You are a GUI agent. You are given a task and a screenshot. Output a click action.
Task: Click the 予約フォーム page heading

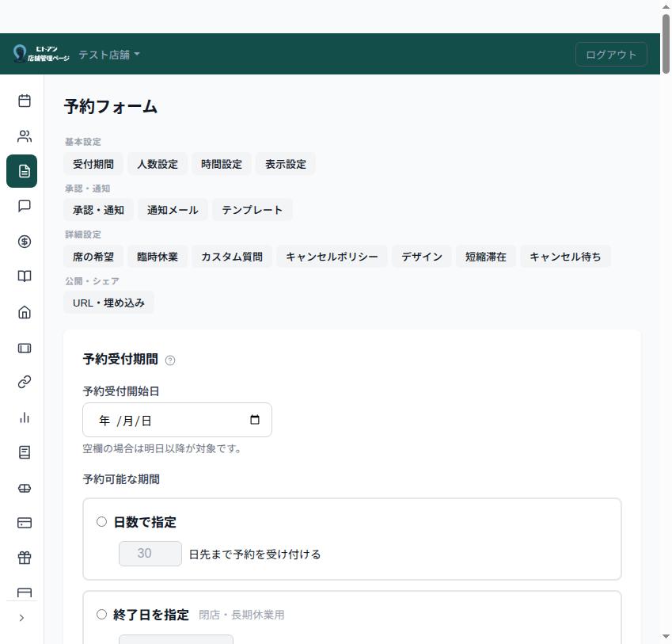[111, 107]
